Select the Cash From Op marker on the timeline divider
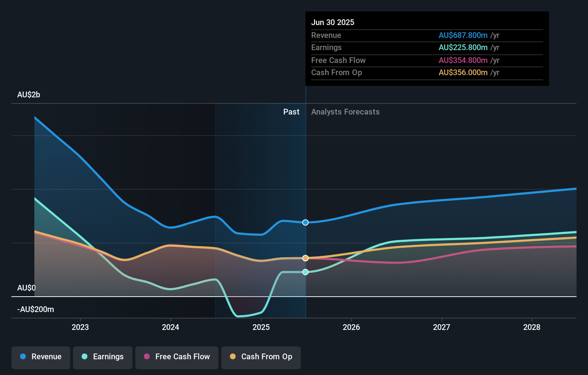 (x=305, y=257)
